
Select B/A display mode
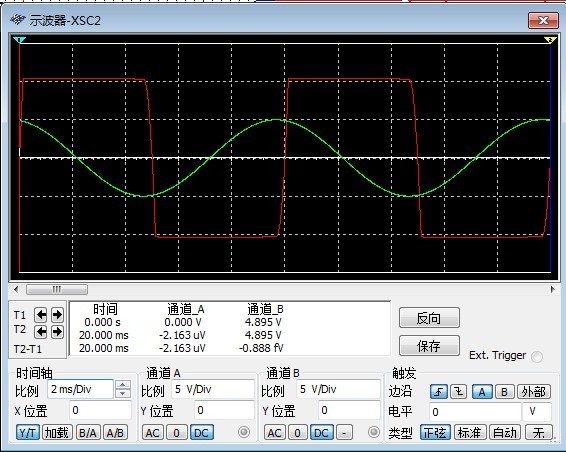click(x=88, y=433)
